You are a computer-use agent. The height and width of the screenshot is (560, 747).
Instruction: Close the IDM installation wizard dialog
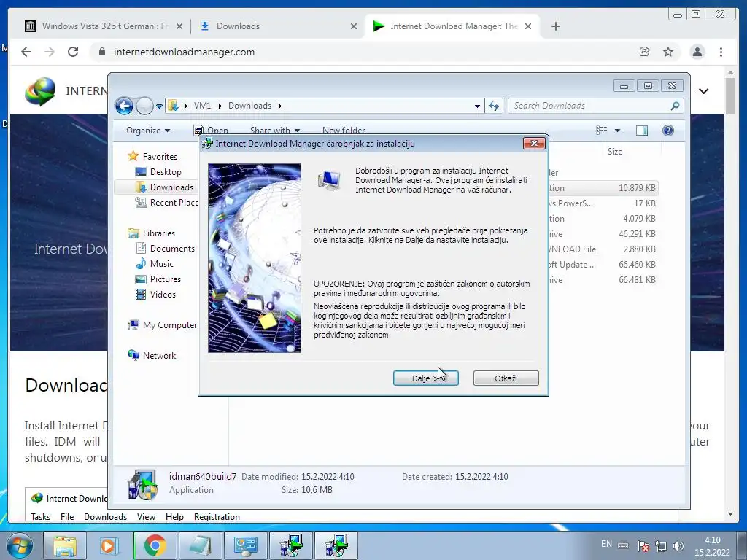click(533, 144)
